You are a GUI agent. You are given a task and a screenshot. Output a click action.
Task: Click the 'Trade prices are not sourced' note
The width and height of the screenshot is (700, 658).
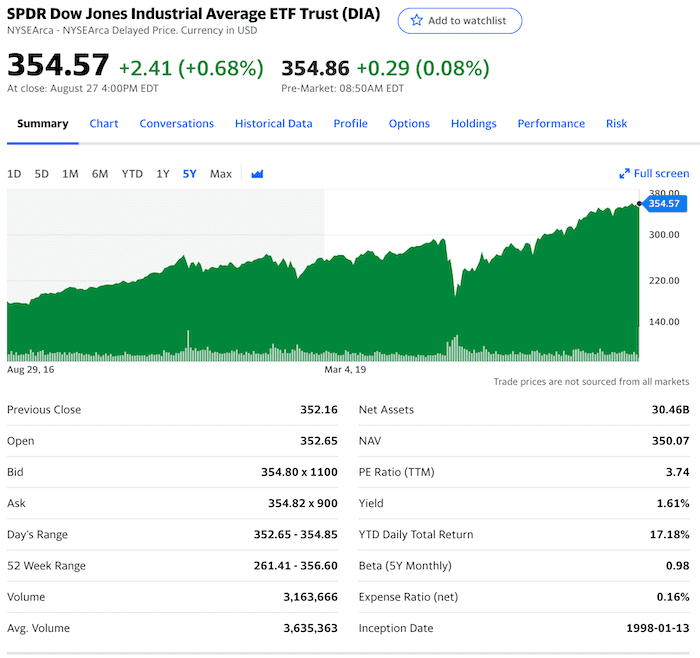point(591,382)
